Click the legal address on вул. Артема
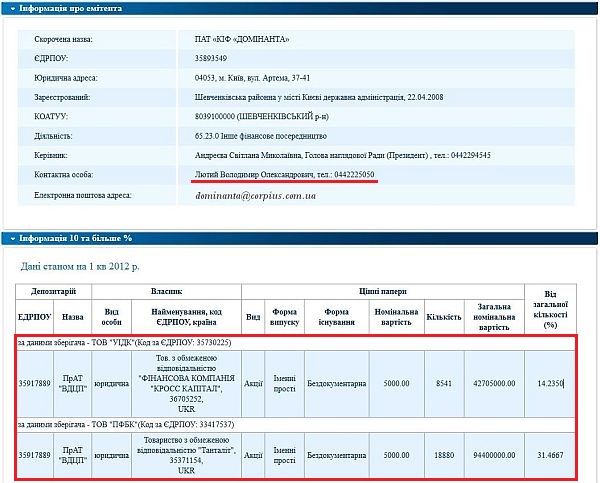The image size is (600, 483). pos(254,78)
